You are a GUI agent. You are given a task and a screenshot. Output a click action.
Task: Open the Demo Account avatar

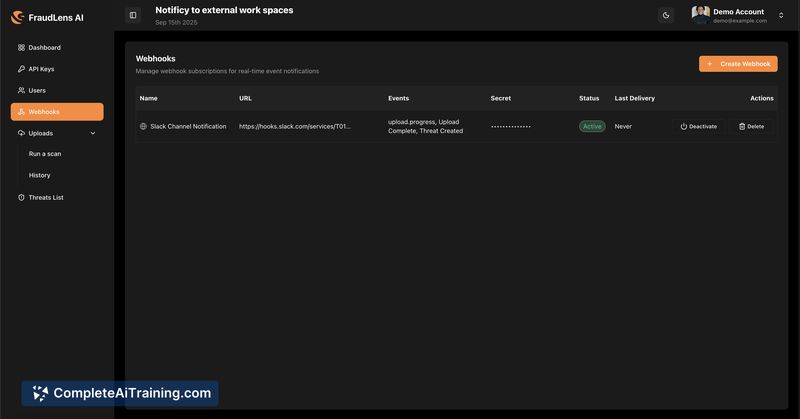[x=701, y=14]
